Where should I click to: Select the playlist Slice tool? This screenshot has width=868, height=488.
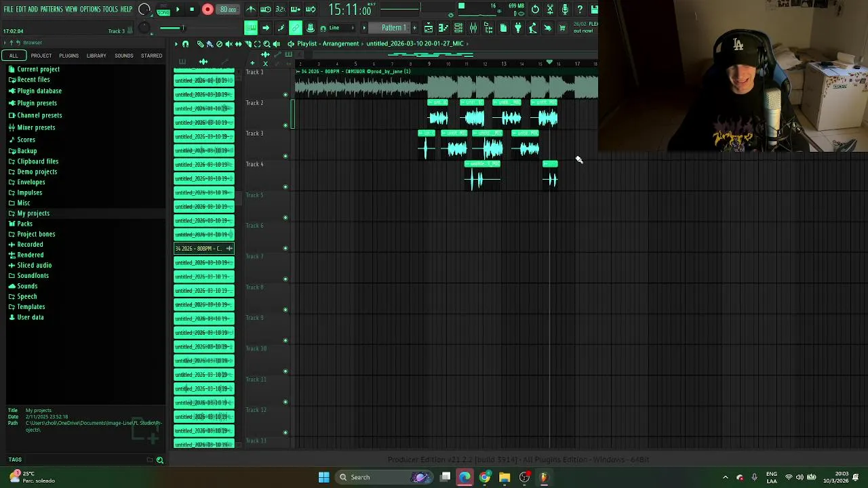pos(248,43)
